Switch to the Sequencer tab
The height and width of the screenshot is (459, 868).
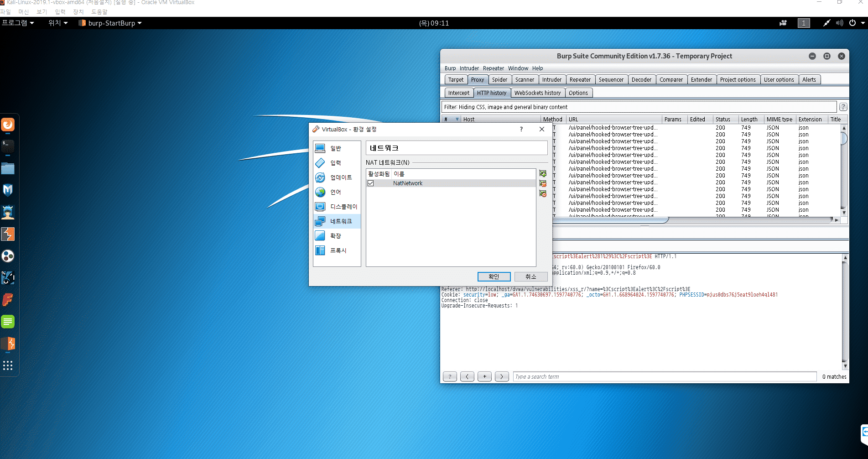point(611,80)
